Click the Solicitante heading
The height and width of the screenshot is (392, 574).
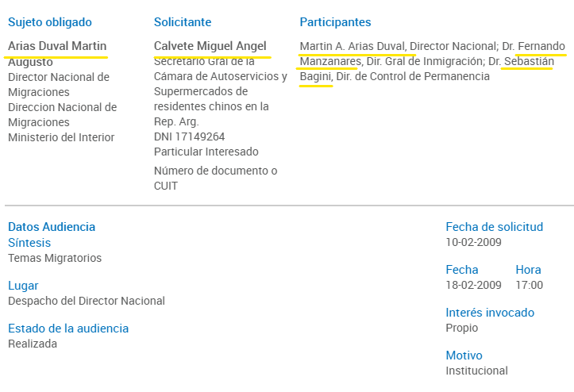point(183,22)
